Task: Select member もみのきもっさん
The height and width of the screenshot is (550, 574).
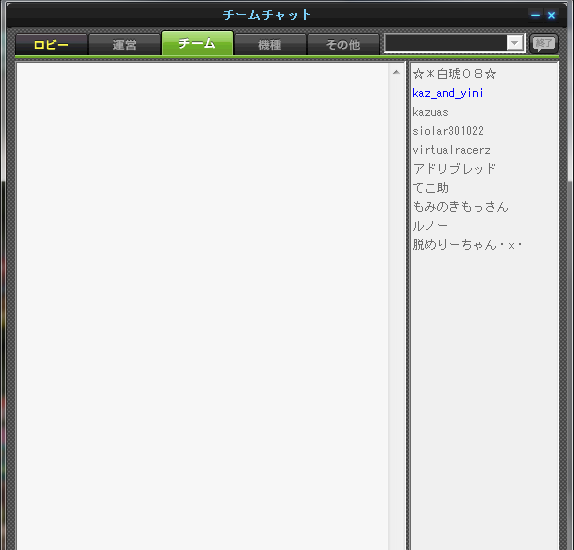Action: click(x=461, y=207)
